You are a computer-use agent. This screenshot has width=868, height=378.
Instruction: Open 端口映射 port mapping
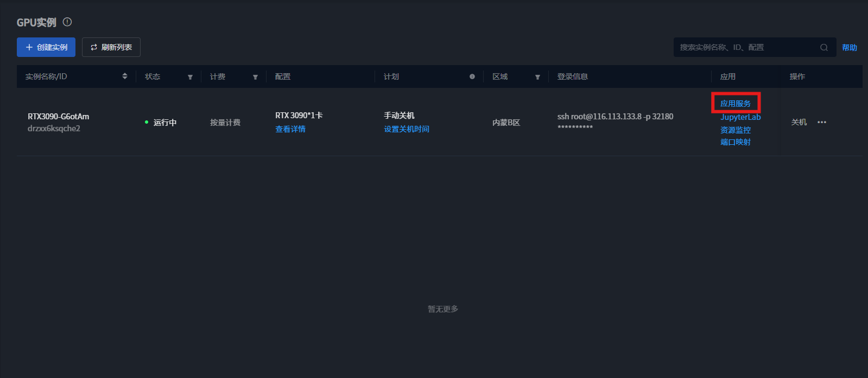[x=736, y=142]
